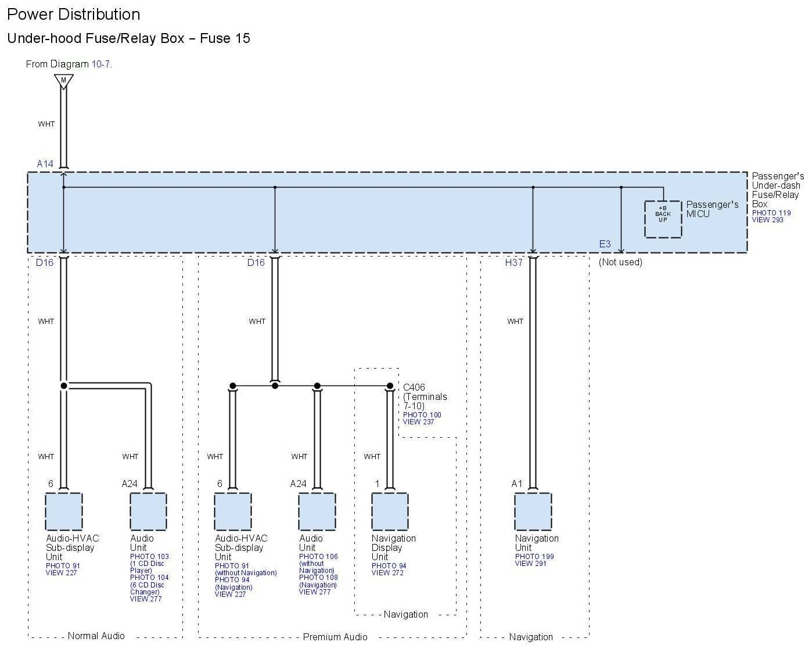Open VIEW 272 for Navigation Display Unit
The width and height of the screenshot is (812, 649).
point(387,573)
